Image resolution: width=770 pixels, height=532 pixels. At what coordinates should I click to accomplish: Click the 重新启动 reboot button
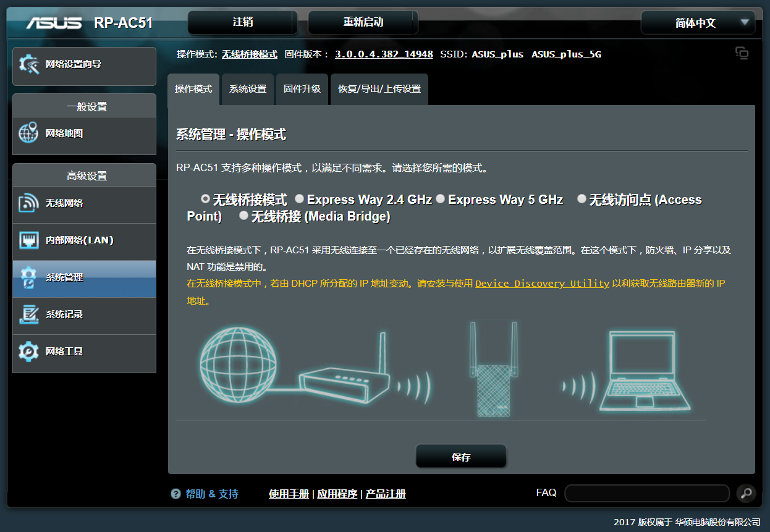point(363,22)
